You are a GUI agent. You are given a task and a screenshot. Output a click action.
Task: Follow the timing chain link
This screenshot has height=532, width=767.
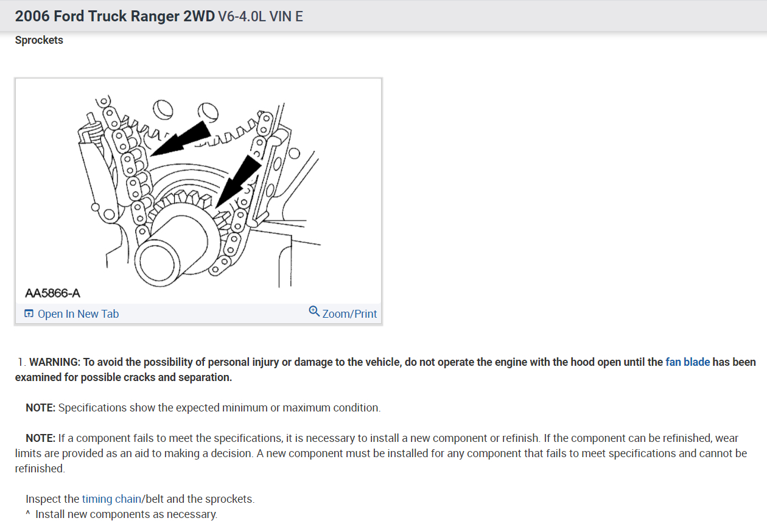click(111, 499)
